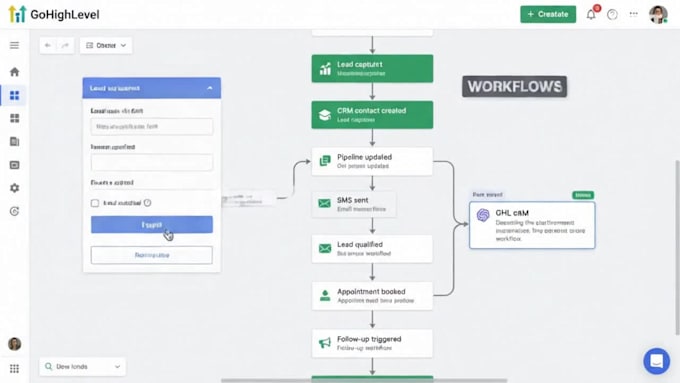
Task: Click the green badge above GHL CRM card
Action: pos(583,195)
